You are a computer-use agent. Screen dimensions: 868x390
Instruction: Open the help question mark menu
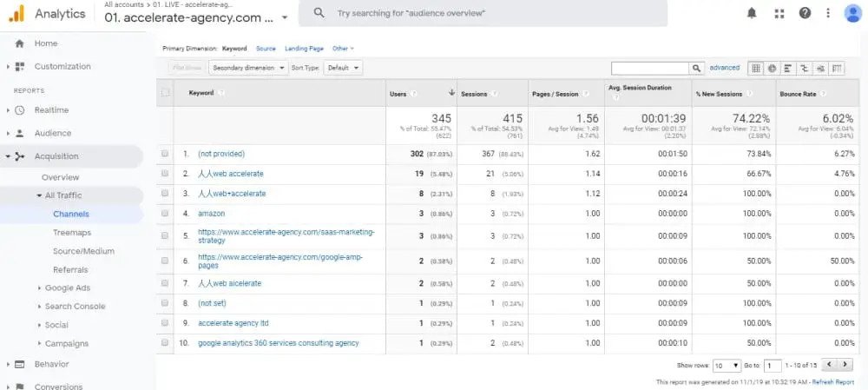(x=805, y=13)
